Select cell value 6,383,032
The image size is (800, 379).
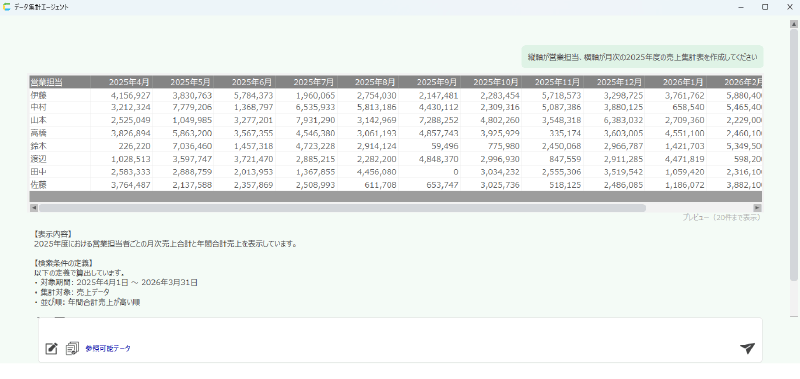623,120
